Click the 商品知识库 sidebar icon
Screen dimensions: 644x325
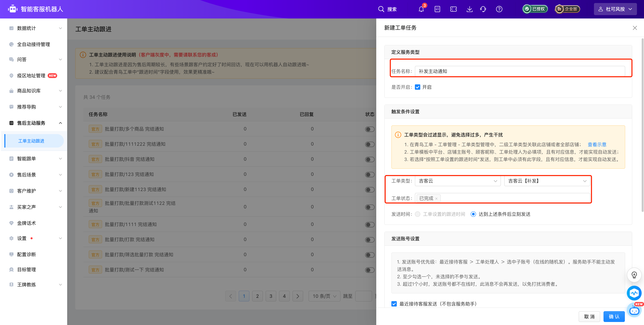click(x=11, y=91)
